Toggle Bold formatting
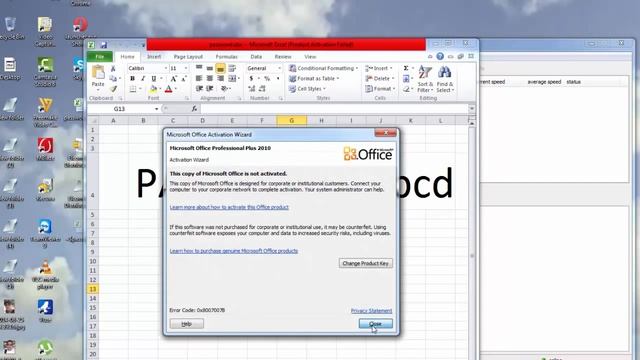The height and width of the screenshot is (360, 640). point(132,78)
